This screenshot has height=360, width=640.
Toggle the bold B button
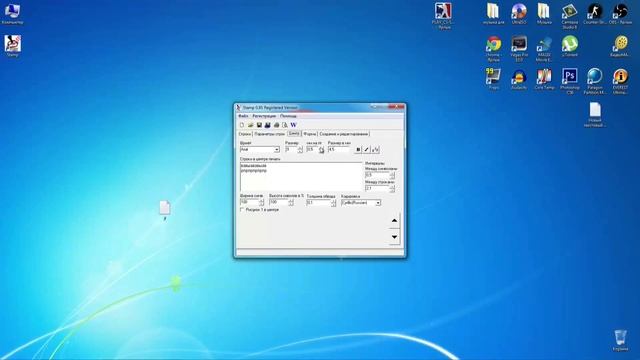(358, 150)
